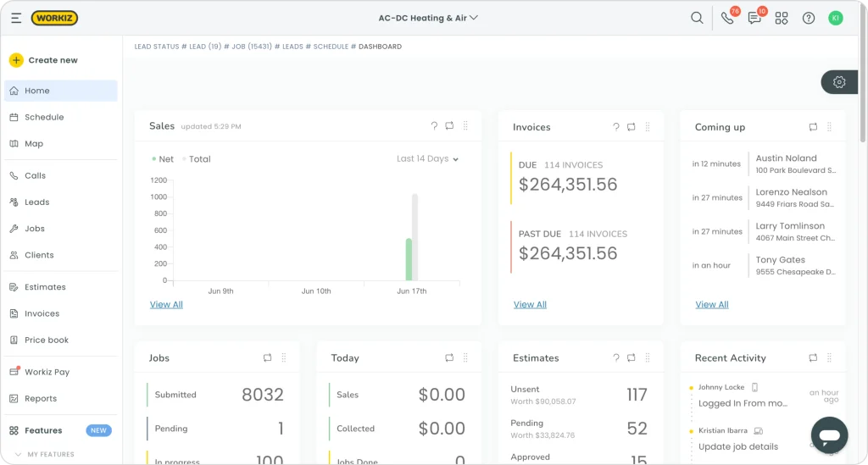Go to Schedule in the sidebar
The width and height of the screenshot is (868, 465).
pyautogui.click(x=44, y=118)
